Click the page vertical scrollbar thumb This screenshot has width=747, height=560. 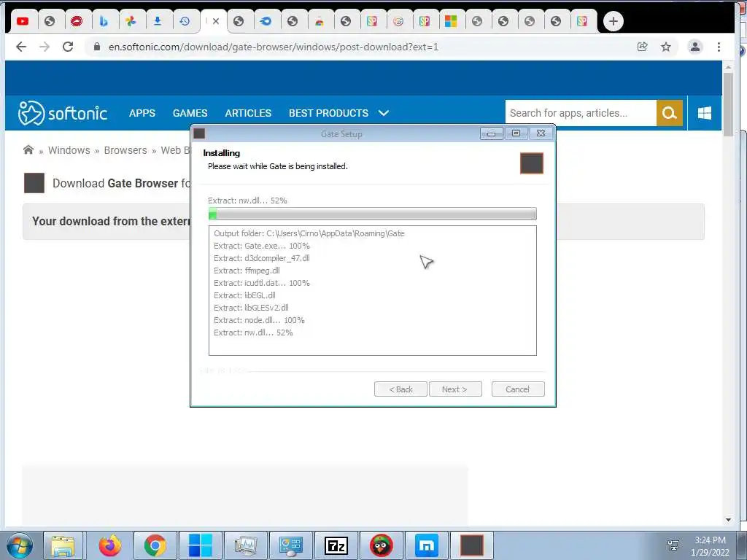(x=728, y=105)
